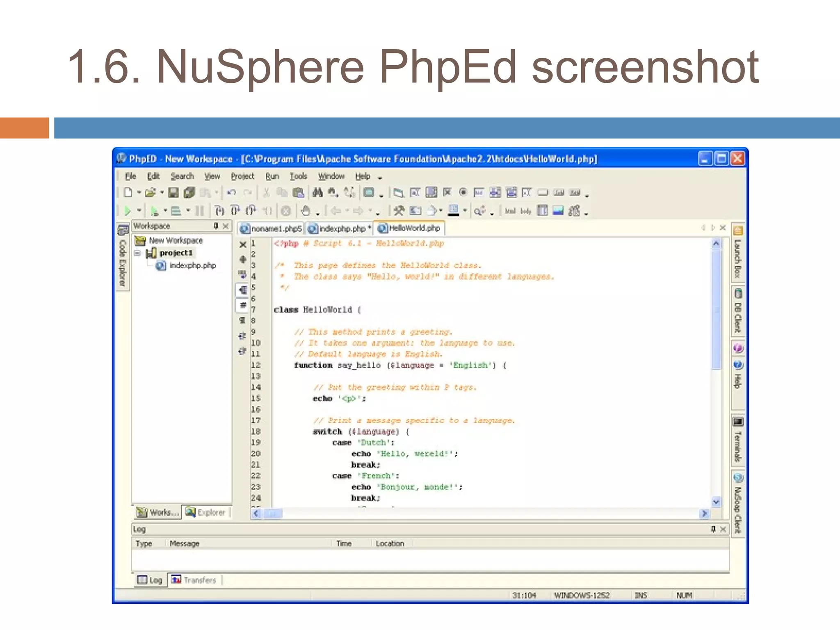This screenshot has height=630, width=840.
Task: Open the Search menu
Action: coord(182,176)
